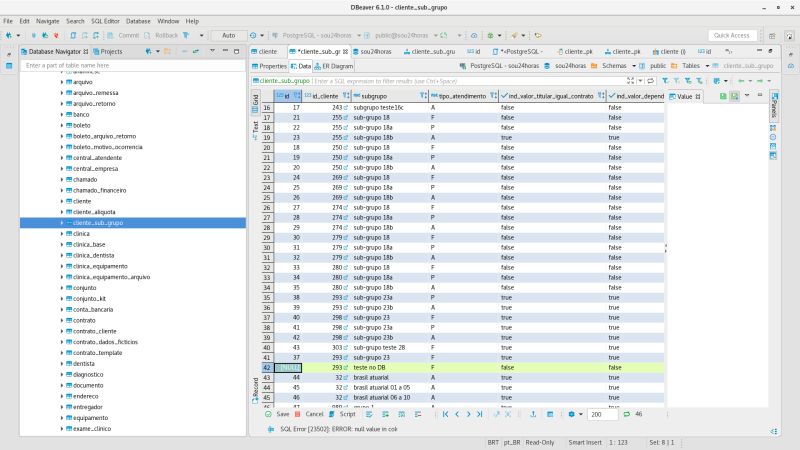Screen dimensions: 800x450
Task: Click the green save value icon
Action: pyautogui.click(x=723, y=96)
